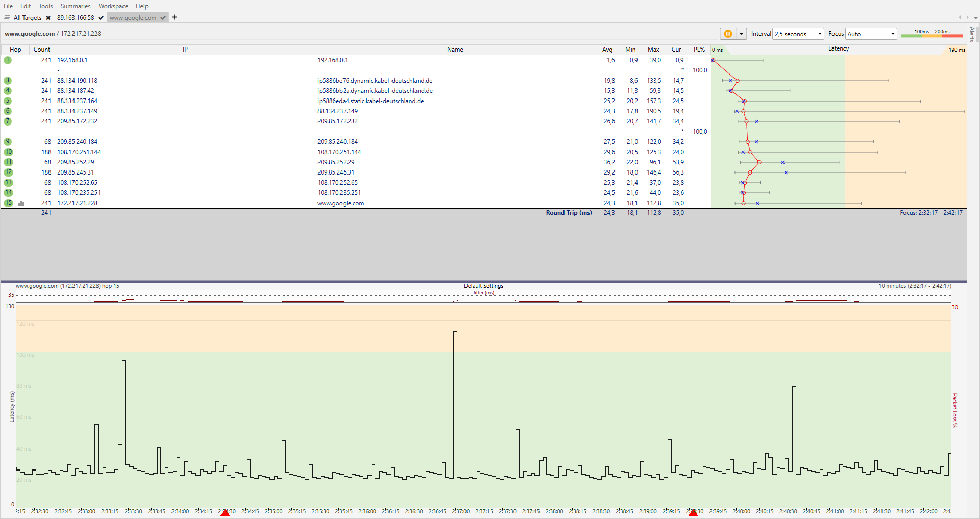The width and height of the screenshot is (980, 519).
Task: Click the hop 1 green circle
Action: tap(8, 60)
